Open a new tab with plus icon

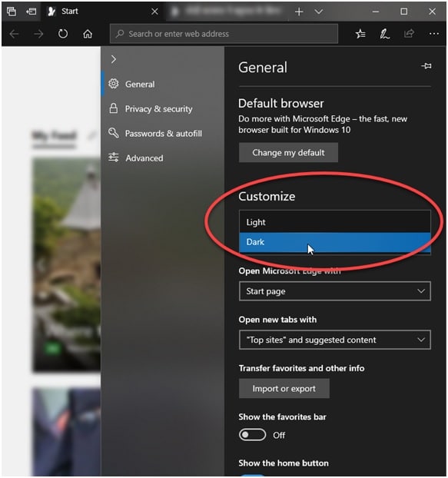point(299,12)
